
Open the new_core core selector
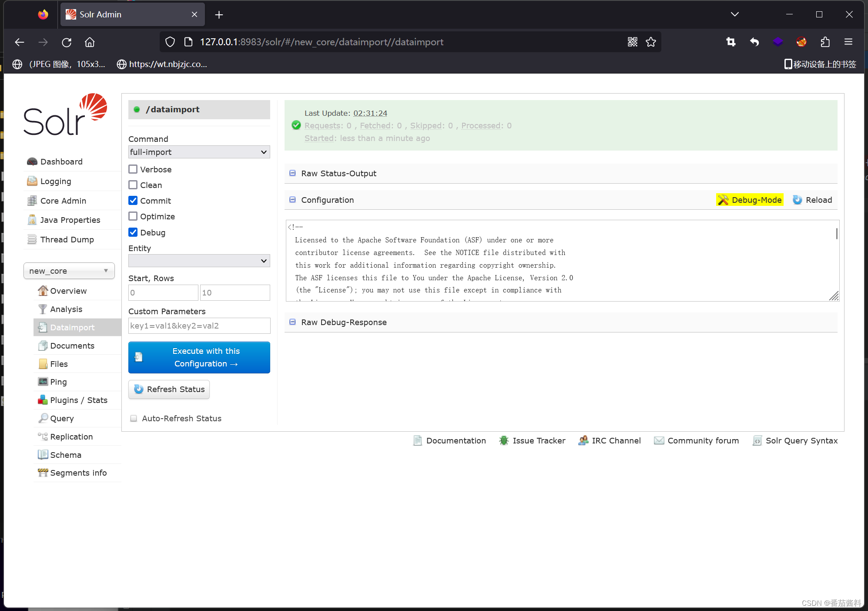point(69,271)
